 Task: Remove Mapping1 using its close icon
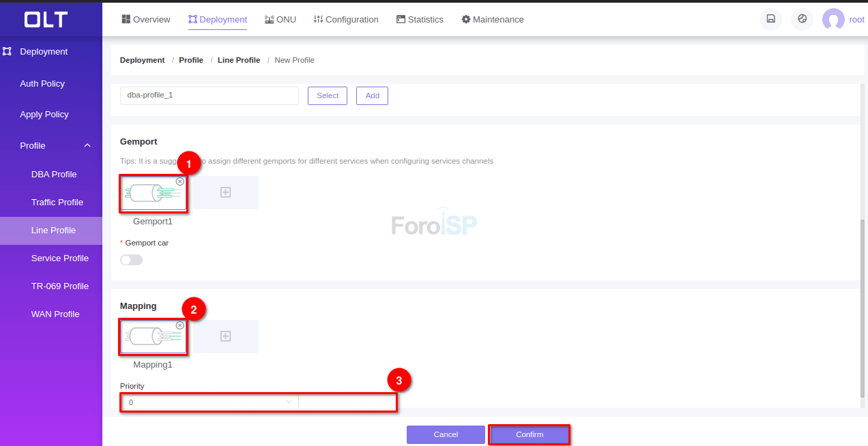[179, 325]
